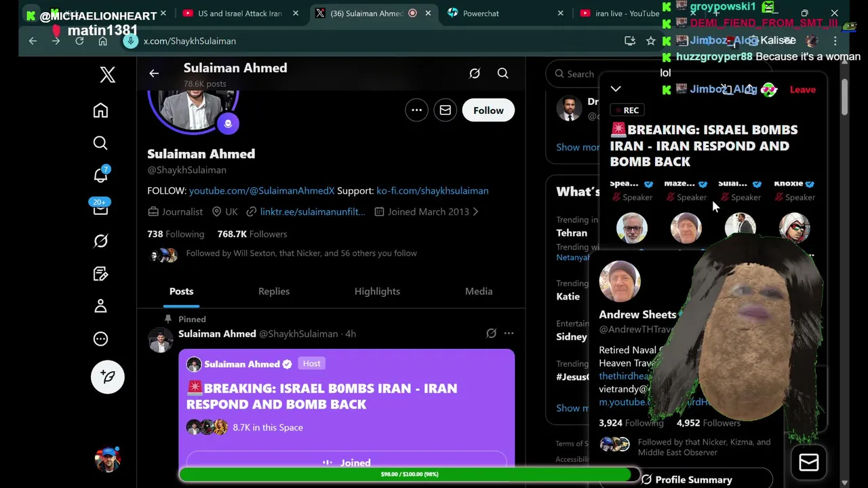Go back with profile header arrow
The image size is (868, 488).
[x=154, y=73]
